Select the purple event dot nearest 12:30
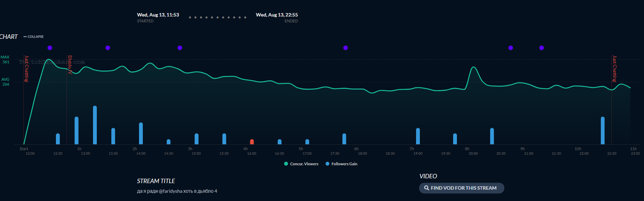 (x=50, y=48)
